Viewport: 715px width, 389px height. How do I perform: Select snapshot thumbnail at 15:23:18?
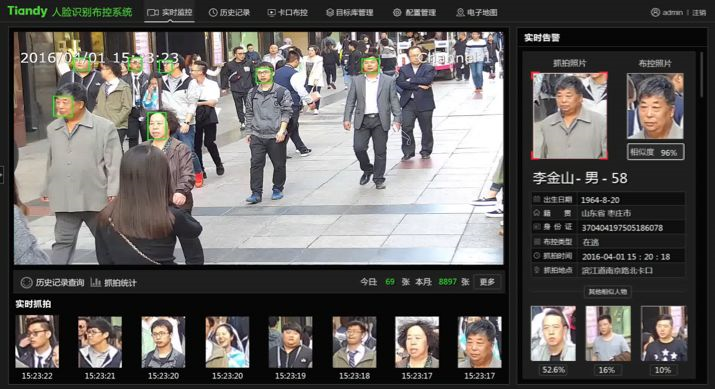coord(354,342)
